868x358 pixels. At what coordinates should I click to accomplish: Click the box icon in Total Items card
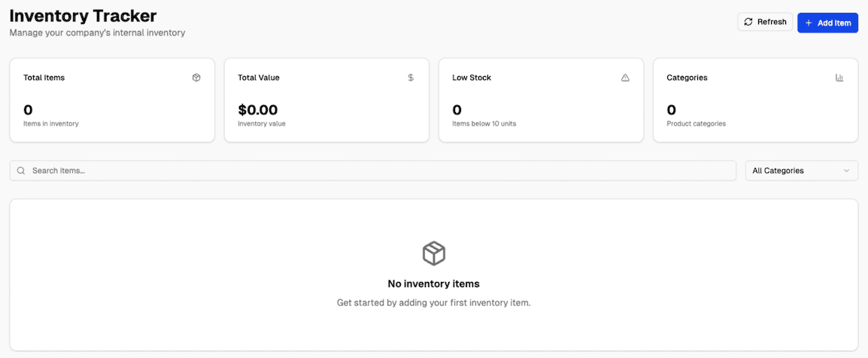click(x=196, y=77)
